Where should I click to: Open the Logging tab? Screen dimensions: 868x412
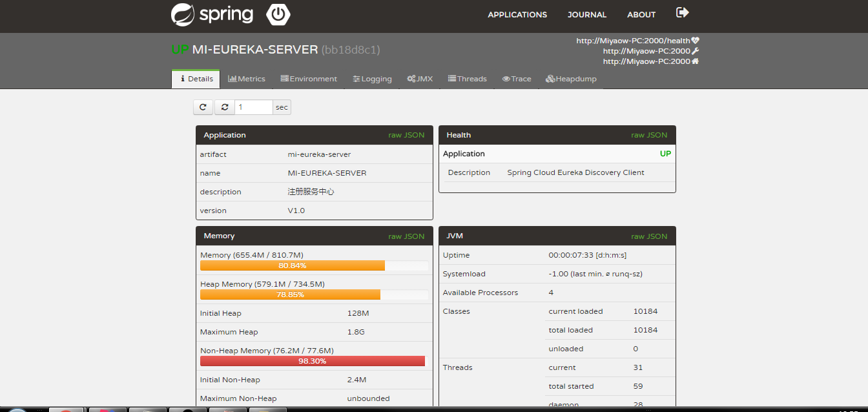(372, 79)
